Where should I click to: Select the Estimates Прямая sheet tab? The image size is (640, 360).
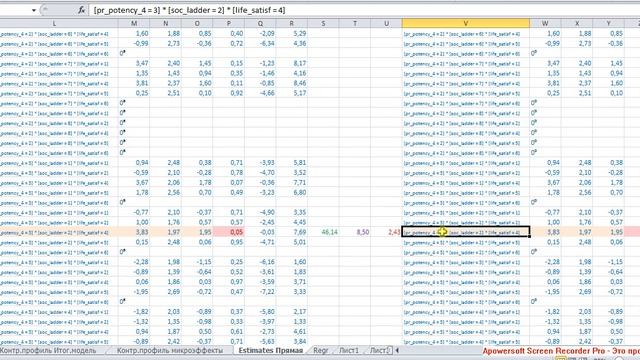point(271,350)
